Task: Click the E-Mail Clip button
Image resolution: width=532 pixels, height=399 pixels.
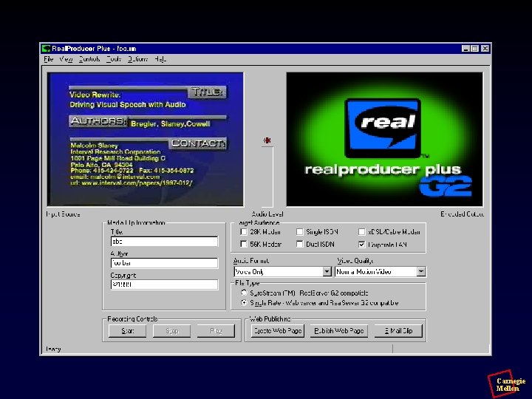Action: point(399,331)
